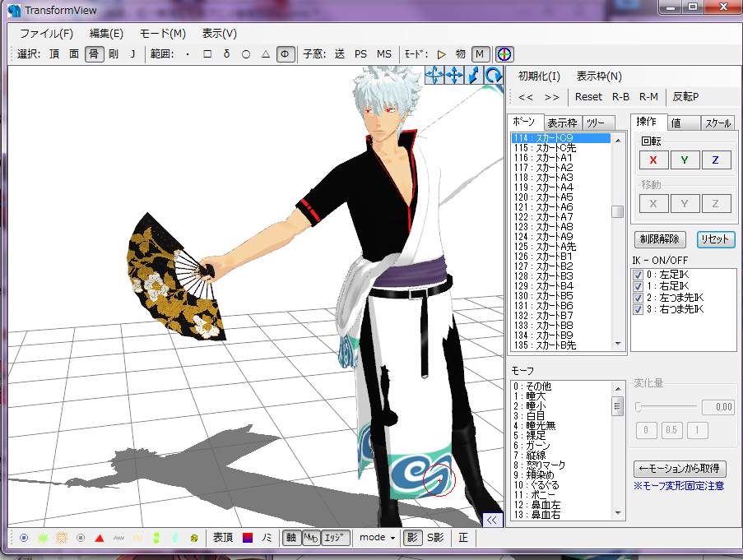Click the yellow slashes display icon

tap(137, 538)
